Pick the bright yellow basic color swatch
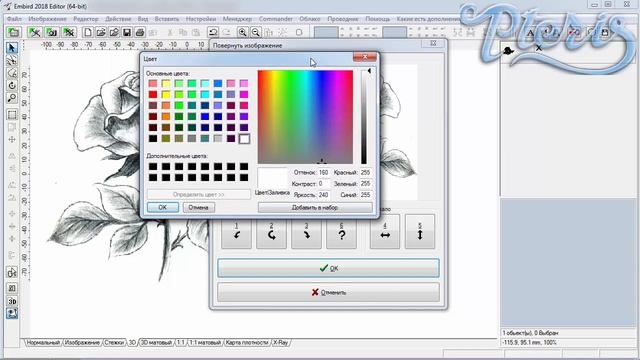640x360 pixels. pos(166,94)
